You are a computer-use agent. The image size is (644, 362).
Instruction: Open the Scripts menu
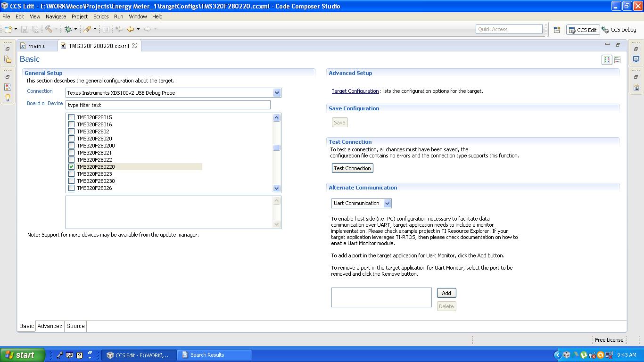(101, 16)
